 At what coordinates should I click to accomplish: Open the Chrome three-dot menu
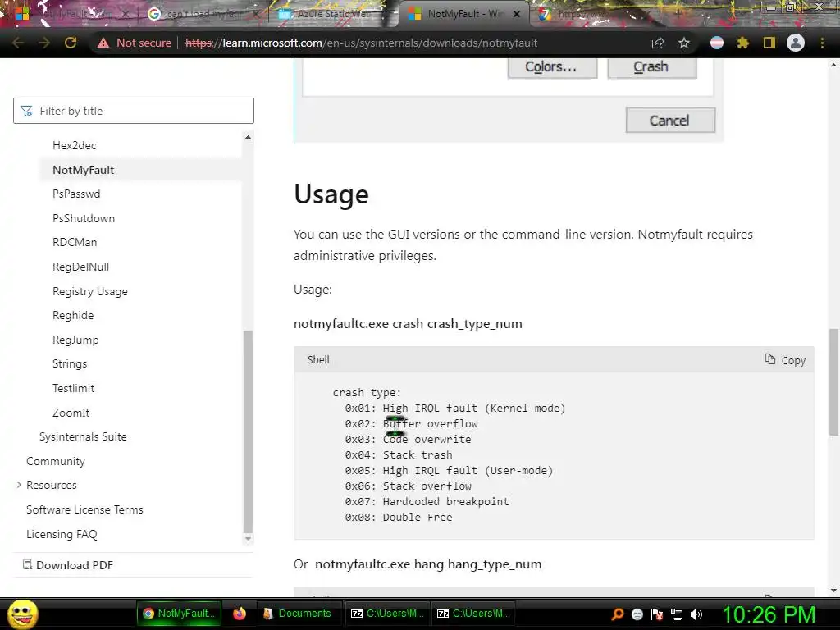pos(822,43)
